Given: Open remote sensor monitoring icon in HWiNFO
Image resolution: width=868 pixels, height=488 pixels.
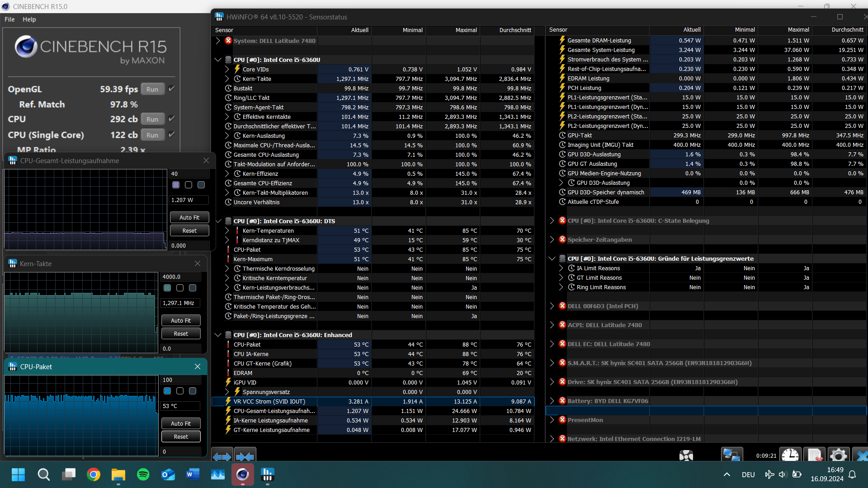Looking at the screenshot, I should click(x=731, y=455).
